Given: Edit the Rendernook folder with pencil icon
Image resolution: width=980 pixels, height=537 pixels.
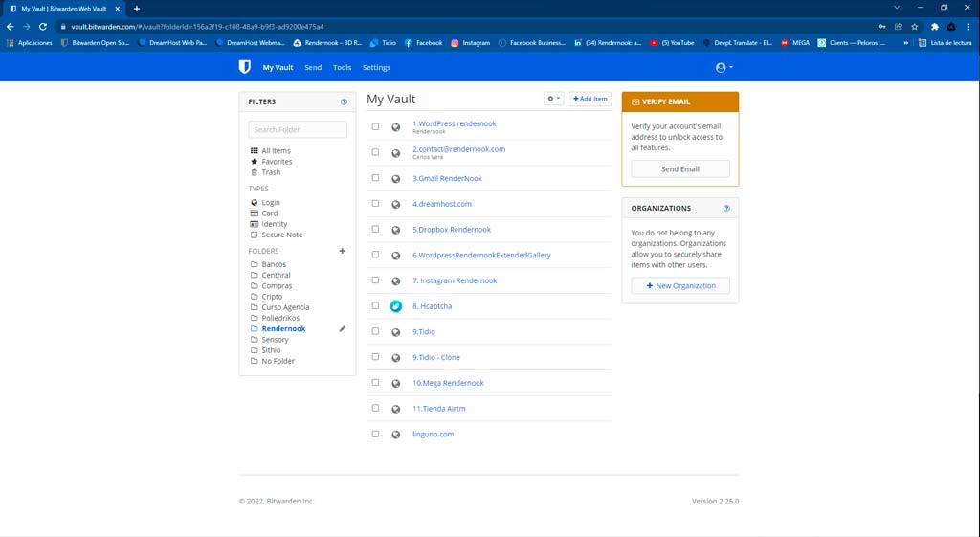Looking at the screenshot, I should [342, 329].
